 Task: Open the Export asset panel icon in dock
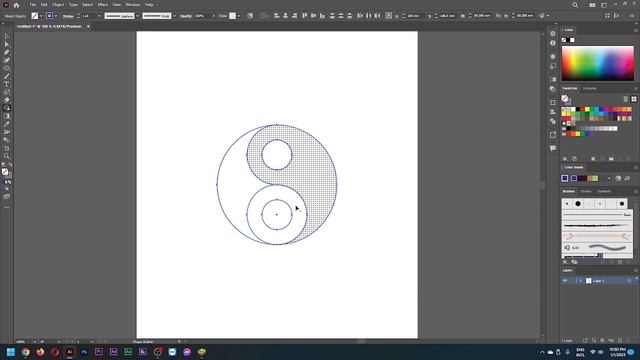[553, 135]
